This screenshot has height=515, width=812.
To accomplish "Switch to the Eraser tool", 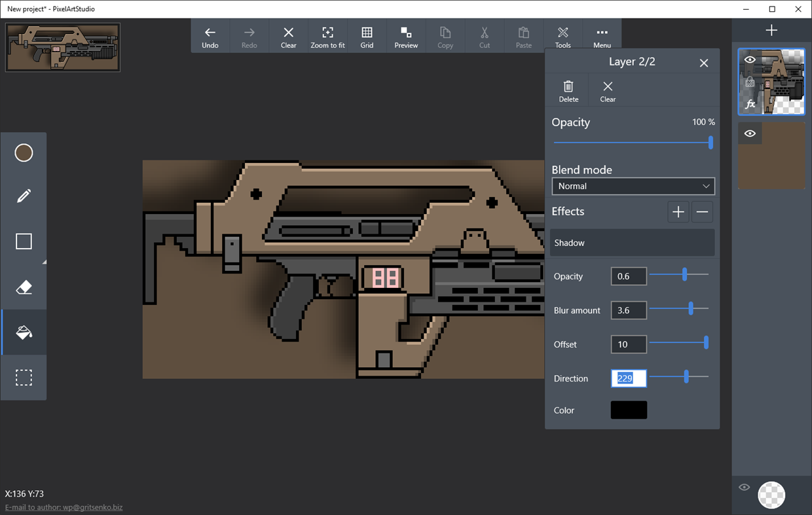I will click(x=24, y=287).
